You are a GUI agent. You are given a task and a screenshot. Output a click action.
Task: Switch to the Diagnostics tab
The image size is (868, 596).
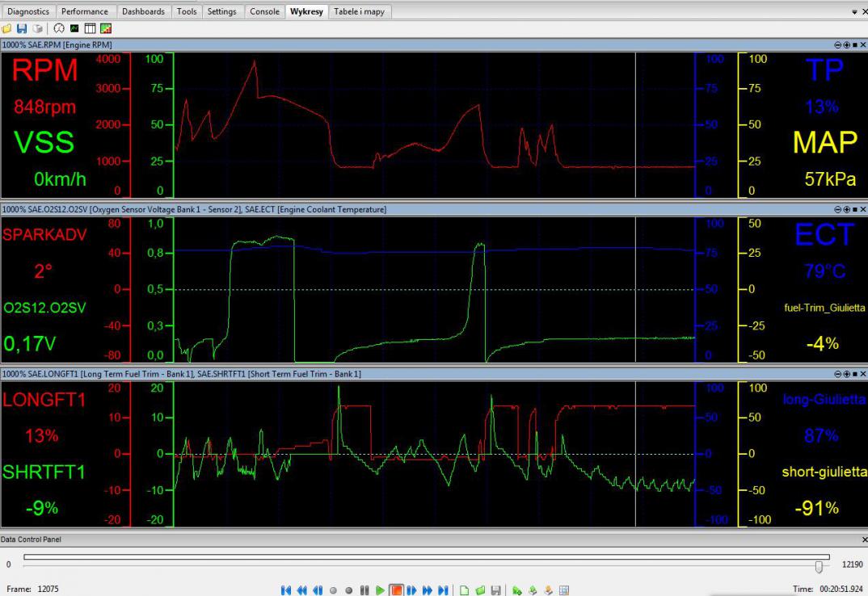tap(28, 11)
